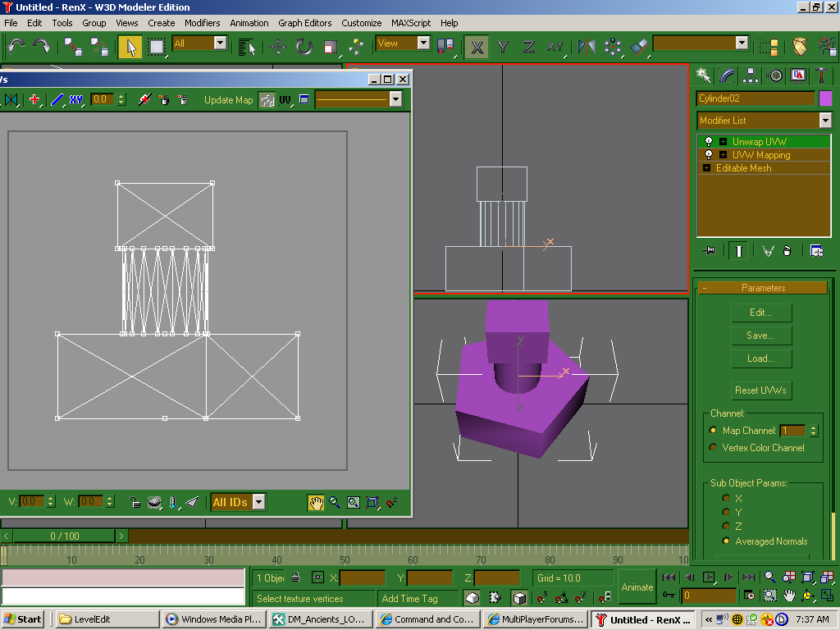
Task: Open the Modifiers menu
Action: point(202,23)
